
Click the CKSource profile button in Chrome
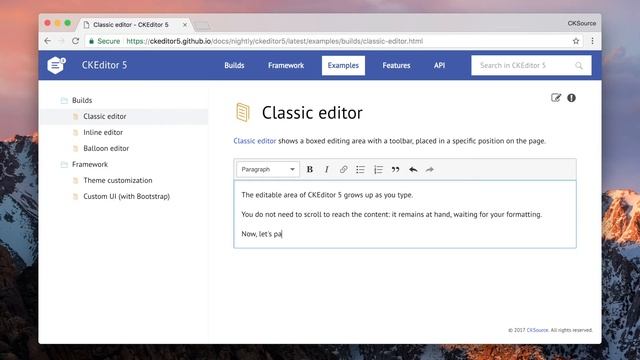coord(582,23)
